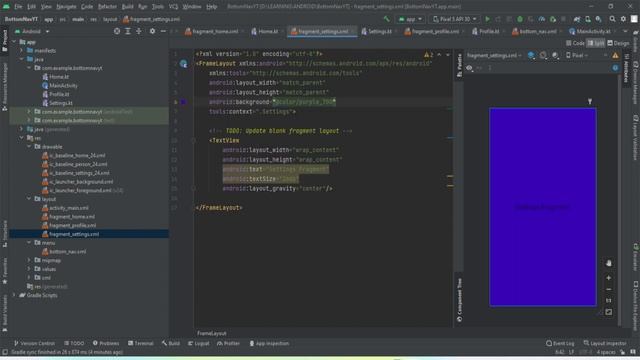Expand Gradle Scripts node

click(x=14, y=295)
